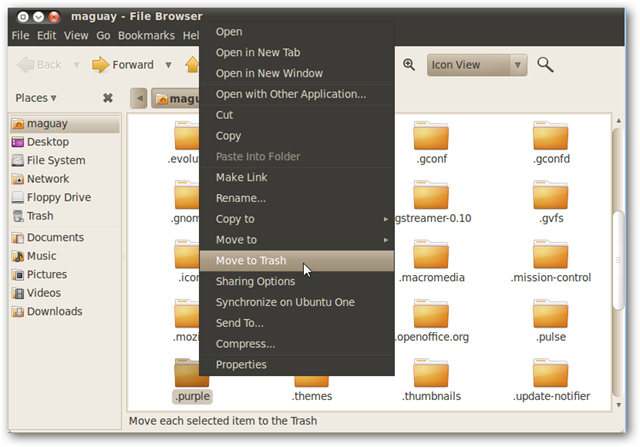
Task: Click the Forward arrow button
Action: pyautogui.click(x=123, y=65)
